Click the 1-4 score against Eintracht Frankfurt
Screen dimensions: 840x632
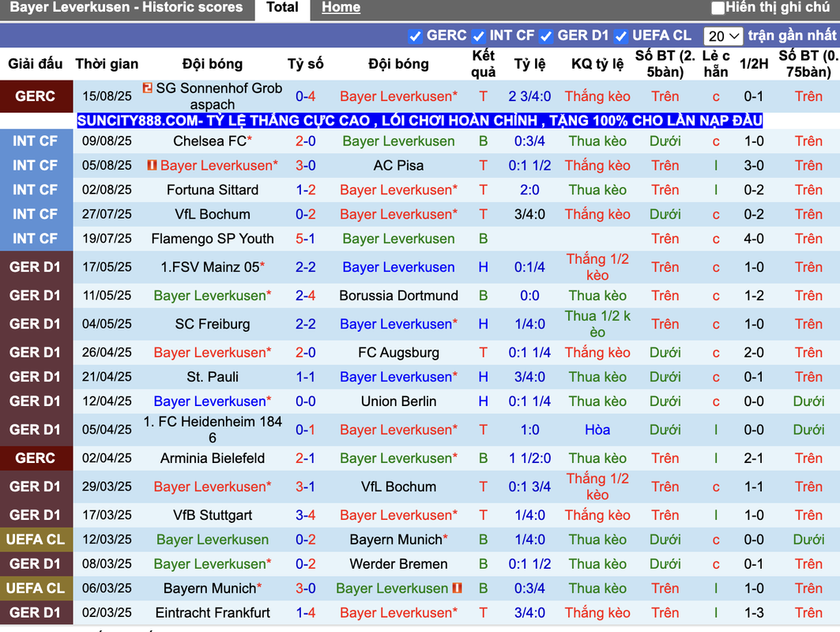tap(305, 613)
